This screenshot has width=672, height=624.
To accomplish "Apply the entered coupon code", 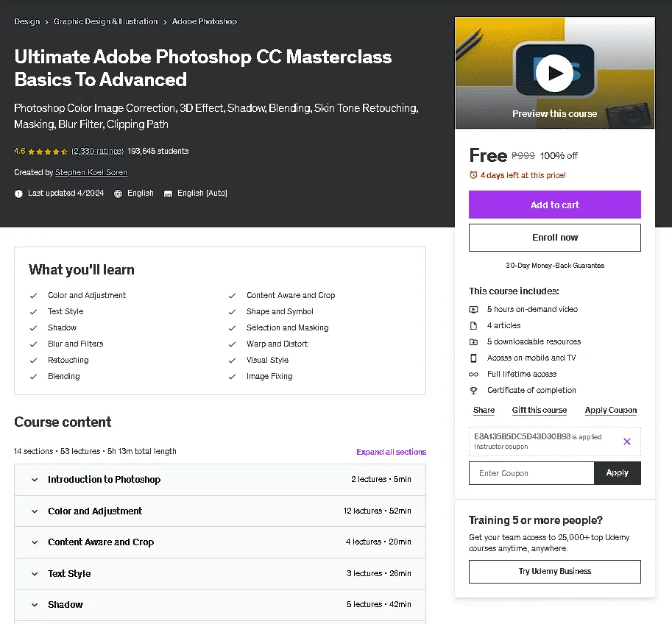I will (x=617, y=472).
